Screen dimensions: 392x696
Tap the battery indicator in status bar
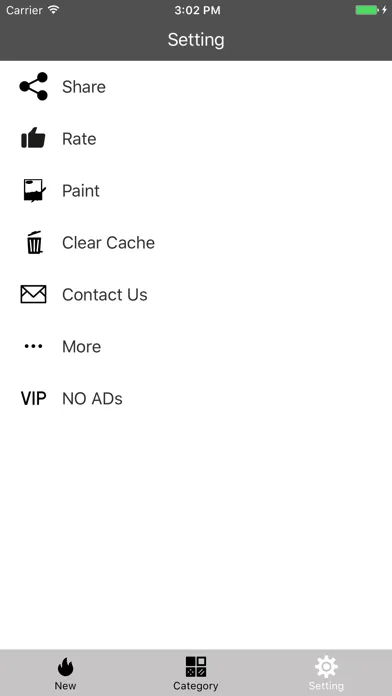(x=367, y=10)
